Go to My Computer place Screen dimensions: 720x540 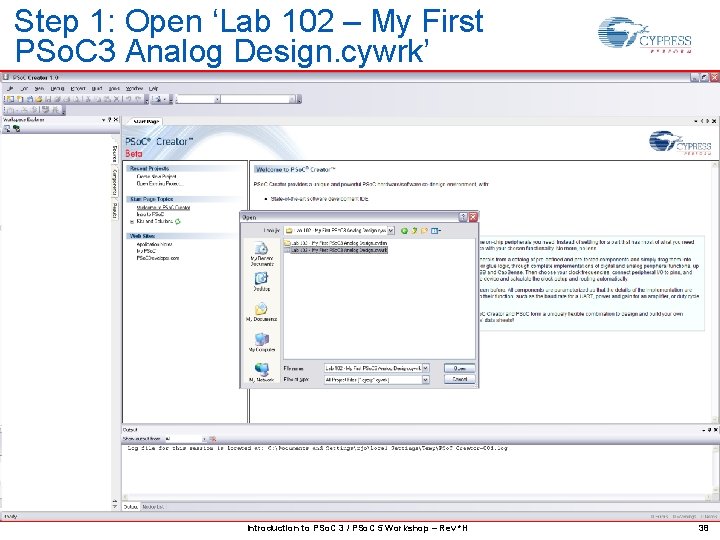[x=262, y=343]
